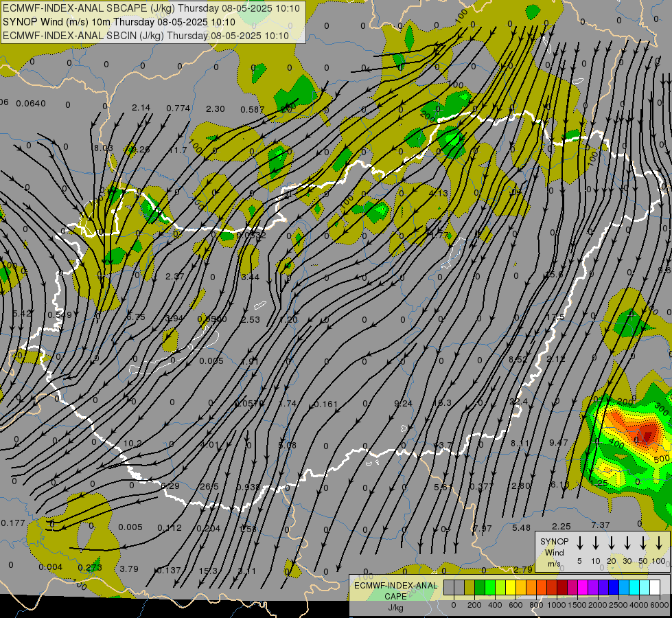Click the map value 9.26
Image resolution: width=672 pixels, height=618 pixels.
coord(141,149)
